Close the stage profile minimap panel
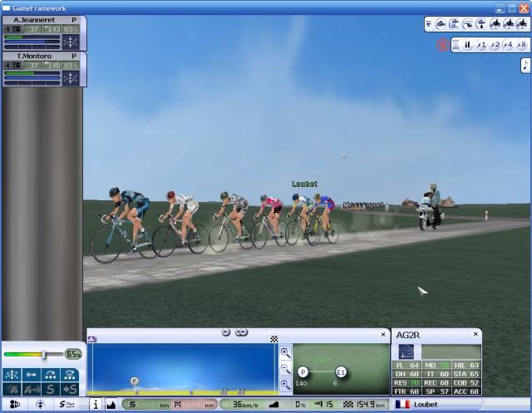Screen dimensions: 532x413 (383, 334)
